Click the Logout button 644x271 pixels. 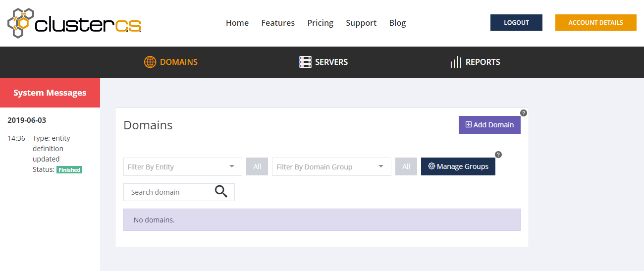coord(516,23)
